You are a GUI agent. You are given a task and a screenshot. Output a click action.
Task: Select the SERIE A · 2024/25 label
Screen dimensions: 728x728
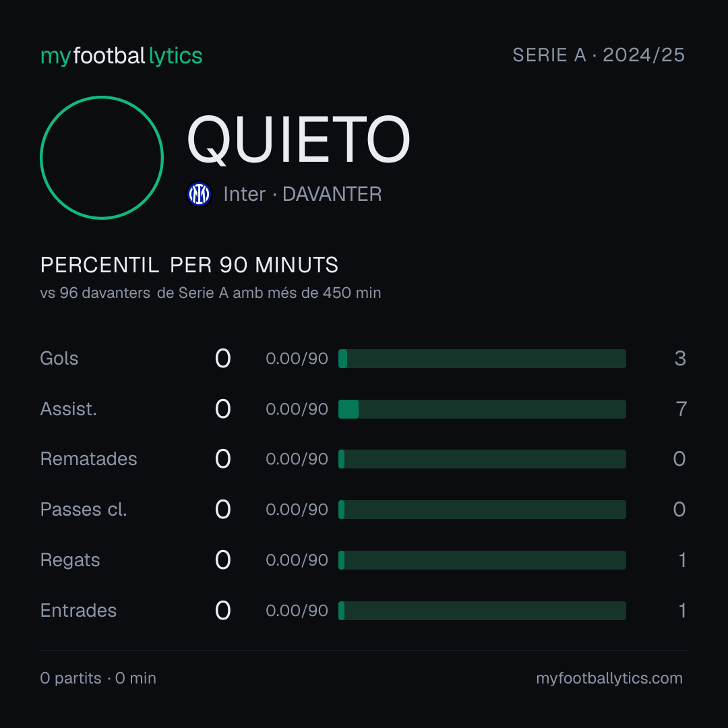click(x=599, y=55)
